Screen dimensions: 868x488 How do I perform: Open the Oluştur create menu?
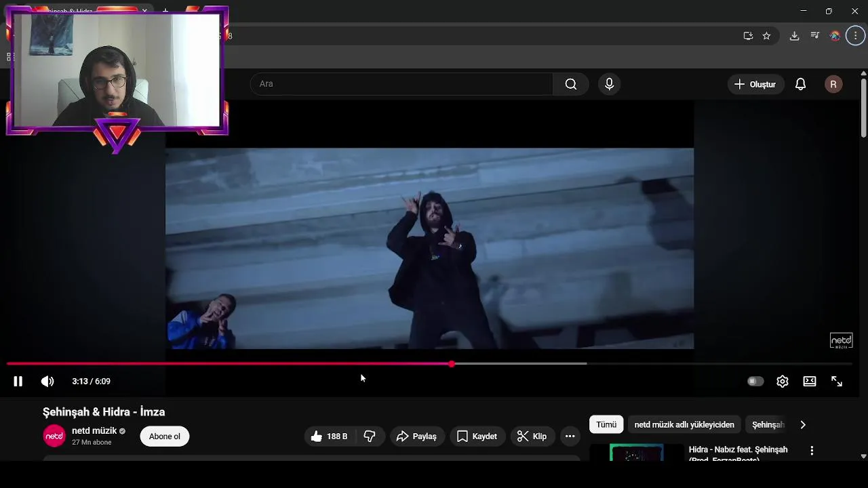(755, 84)
